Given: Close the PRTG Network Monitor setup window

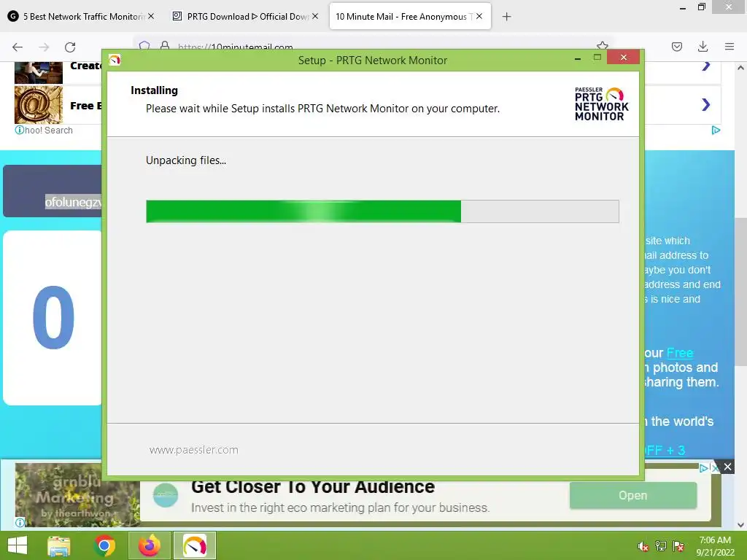Looking at the screenshot, I should (x=623, y=57).
